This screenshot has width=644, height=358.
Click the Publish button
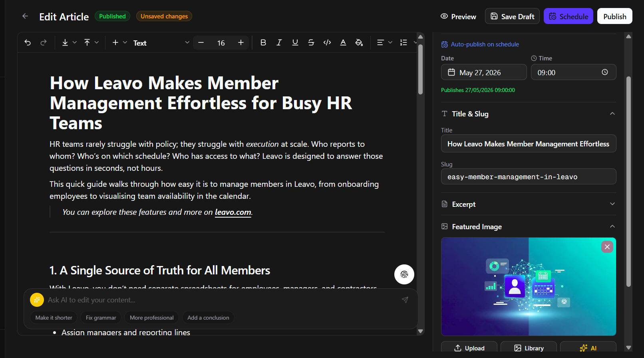pos(614,16)
